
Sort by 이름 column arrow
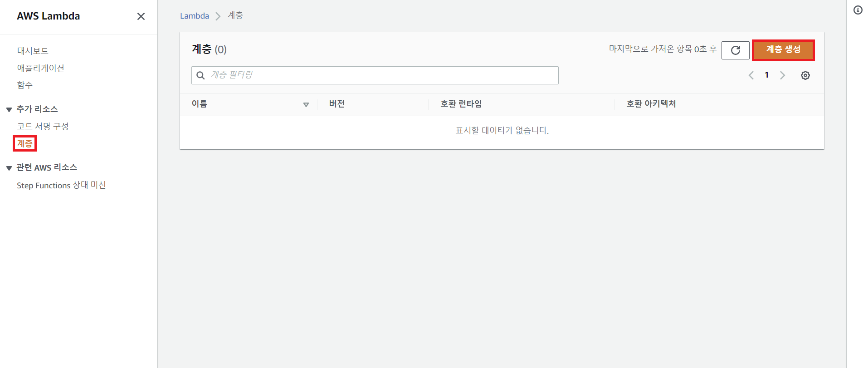tap(306, 104)
